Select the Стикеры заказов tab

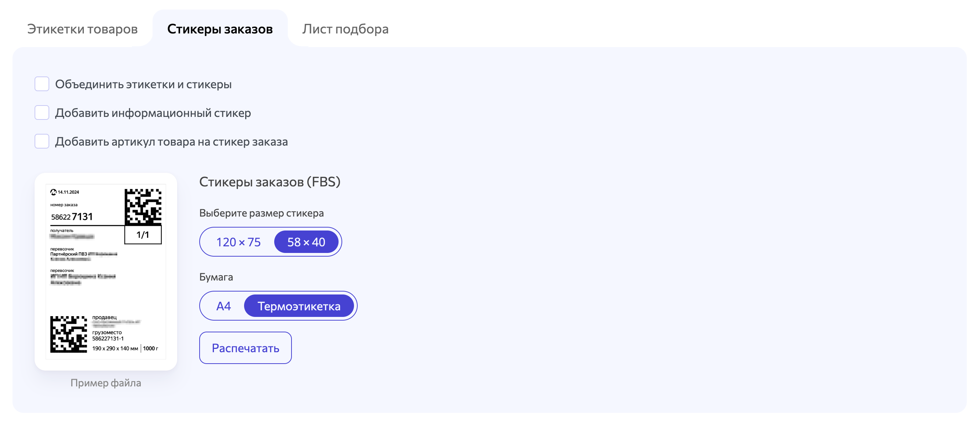[220, 28]
